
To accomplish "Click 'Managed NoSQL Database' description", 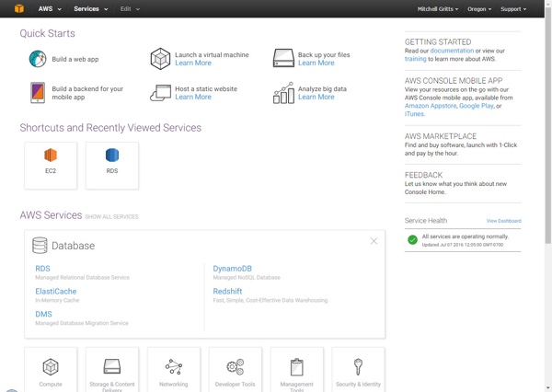I will pos(247,278).
